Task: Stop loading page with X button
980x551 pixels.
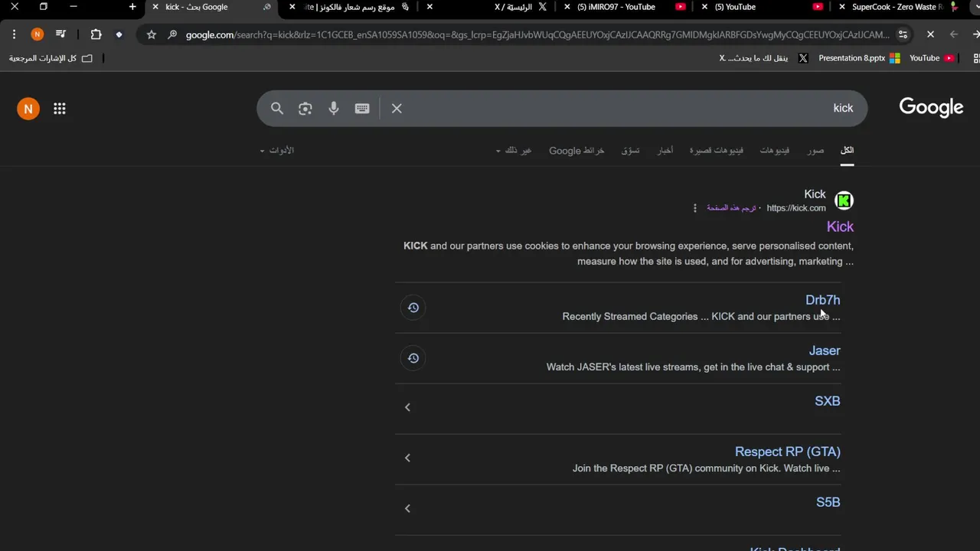Action: pyautogui.click(x=930, y=34)
